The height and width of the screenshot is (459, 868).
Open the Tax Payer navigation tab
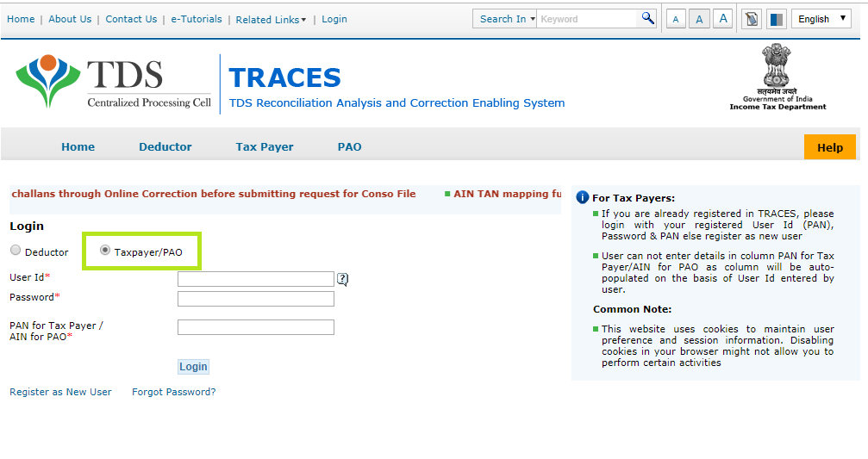point(265,146)
